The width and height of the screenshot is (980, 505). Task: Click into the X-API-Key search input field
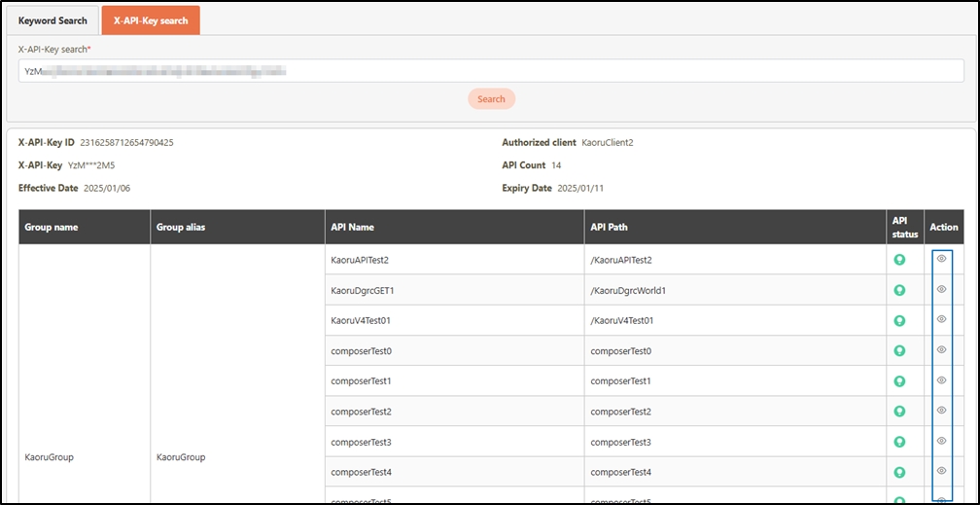[490, 71]
